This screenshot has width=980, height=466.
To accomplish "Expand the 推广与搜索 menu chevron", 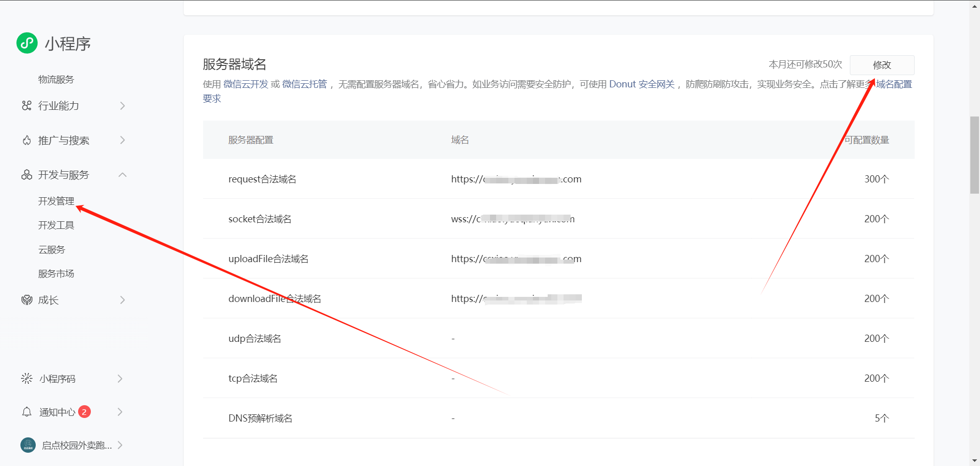I will tap(122, 141).
